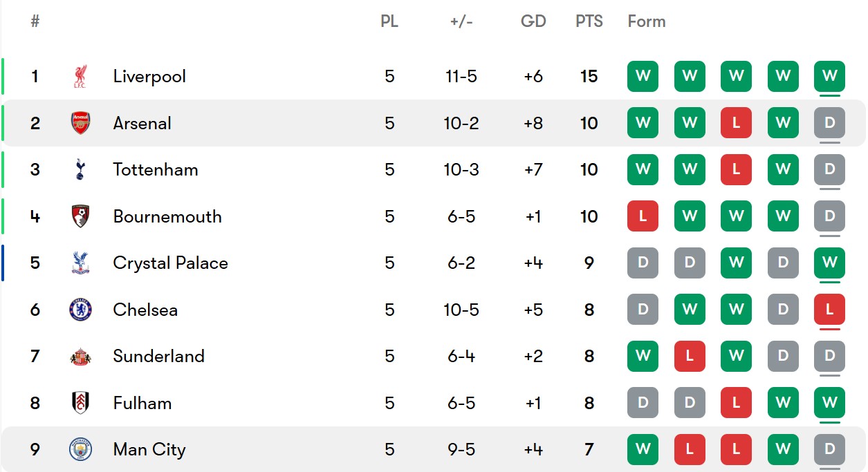Click Arsenal's latest D form badge
This screenshot has height=472, width=868.
point(829,123)
